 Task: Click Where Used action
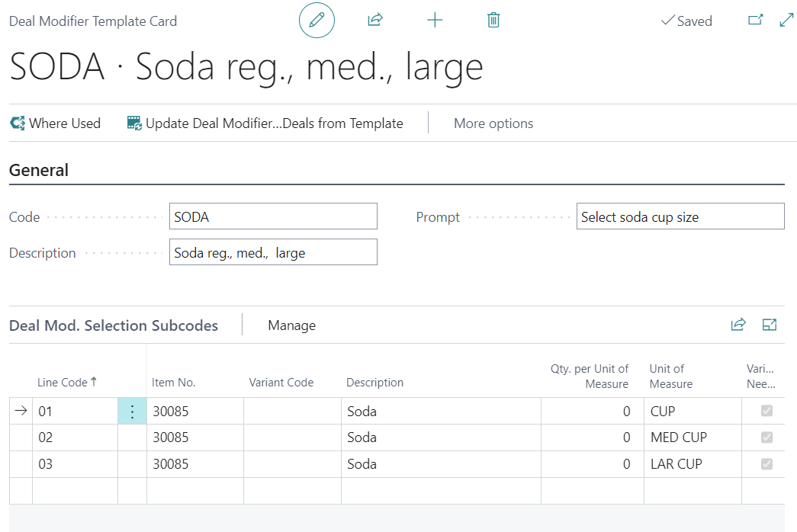pos(56,123)
